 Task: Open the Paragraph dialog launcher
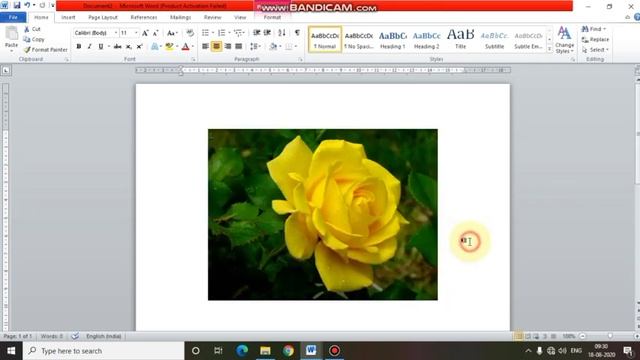click(300, 60)
